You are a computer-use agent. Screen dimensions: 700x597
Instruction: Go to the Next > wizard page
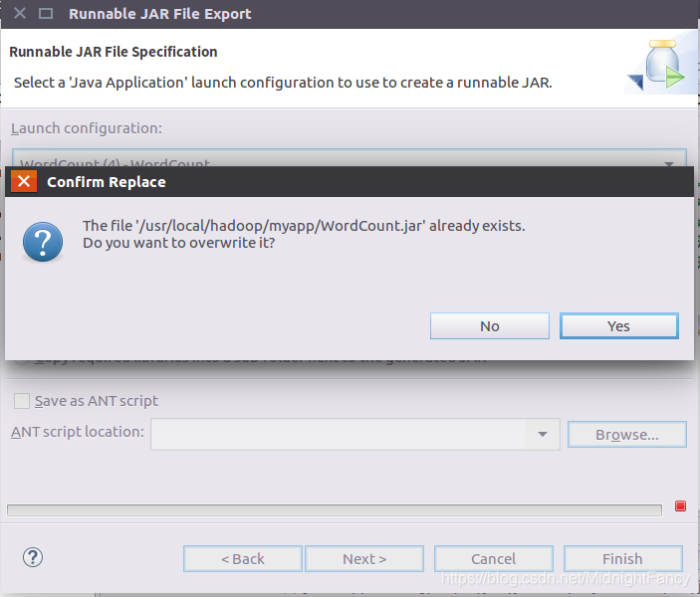coord(364,558)
